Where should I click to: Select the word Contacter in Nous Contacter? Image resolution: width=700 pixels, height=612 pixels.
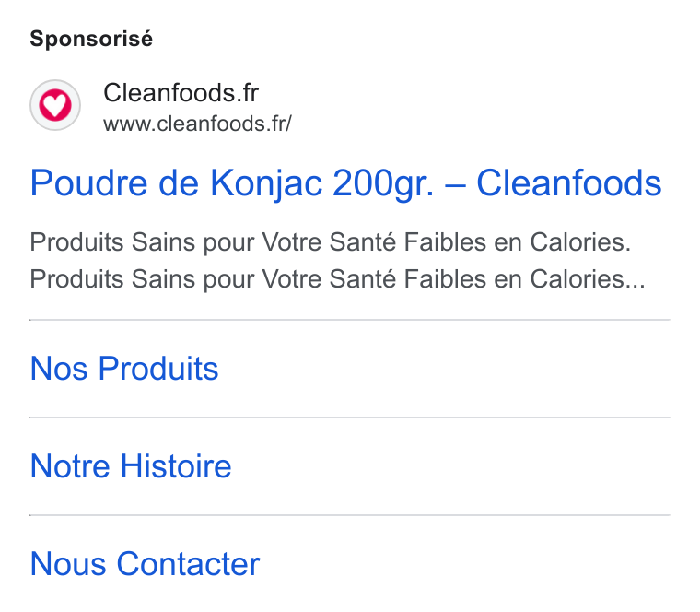188,564
